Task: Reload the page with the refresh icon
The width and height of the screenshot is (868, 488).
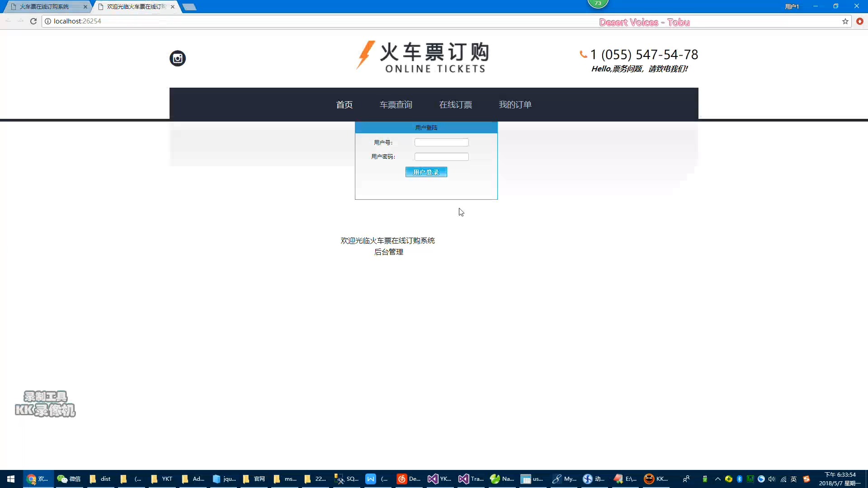Action: (x=33, y=21)
